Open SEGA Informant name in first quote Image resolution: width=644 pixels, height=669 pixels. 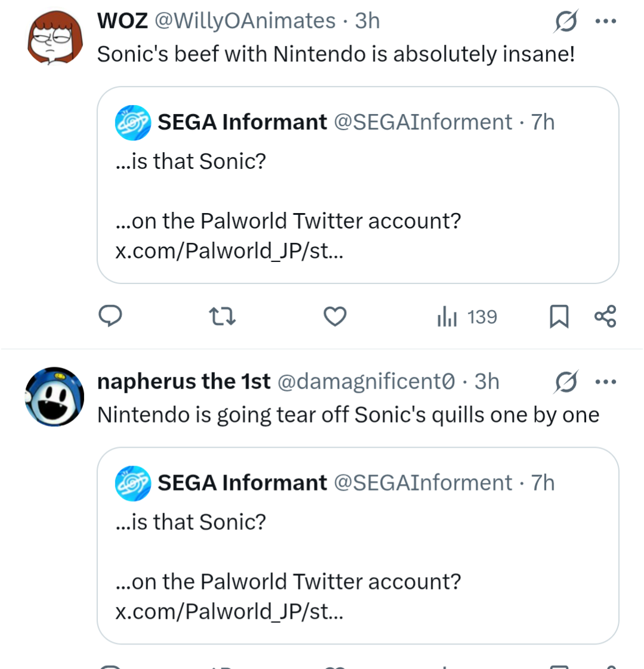242,122
